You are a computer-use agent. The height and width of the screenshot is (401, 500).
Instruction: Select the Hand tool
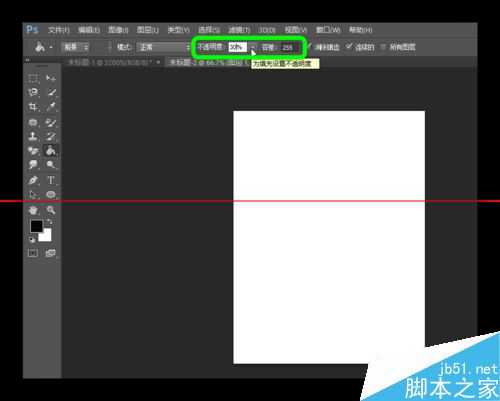(33, 210)
